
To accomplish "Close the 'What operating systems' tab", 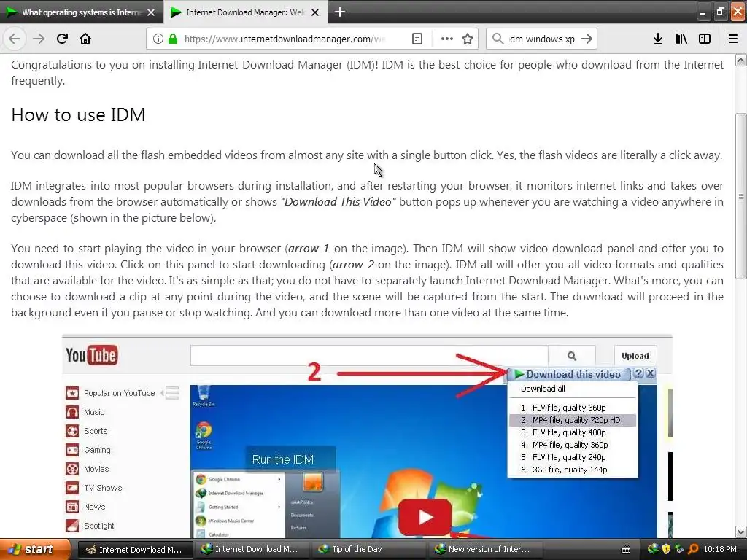I will tap(151, 12).
